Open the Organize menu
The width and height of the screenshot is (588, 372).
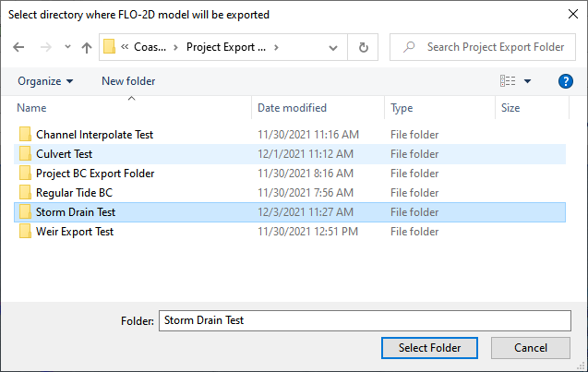45,81
